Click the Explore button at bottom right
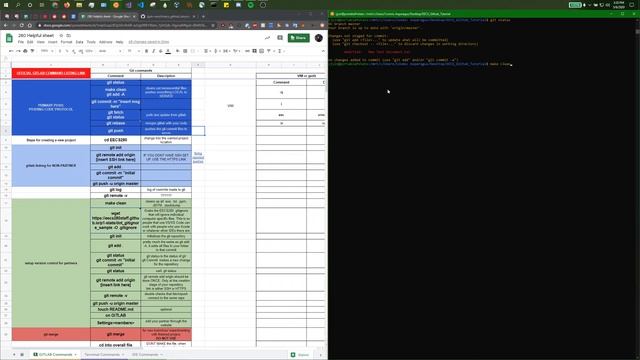This screenshot has width=640, height=360. [300, 355]
